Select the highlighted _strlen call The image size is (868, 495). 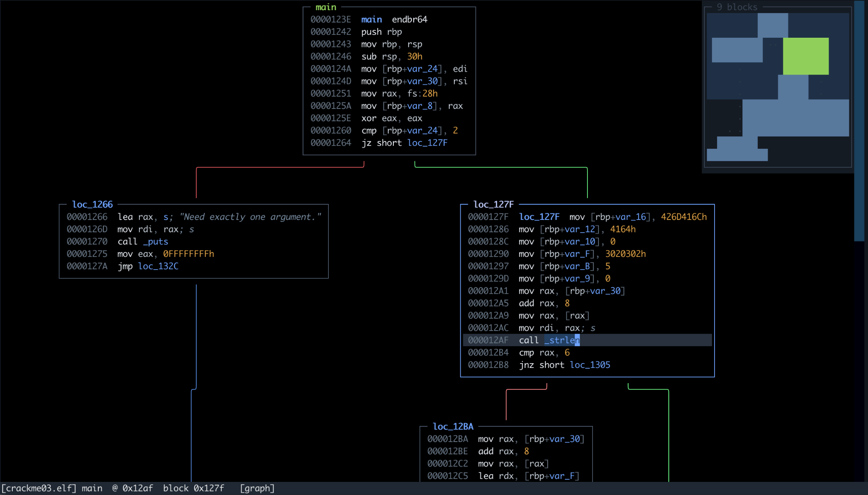pos(562,340)
